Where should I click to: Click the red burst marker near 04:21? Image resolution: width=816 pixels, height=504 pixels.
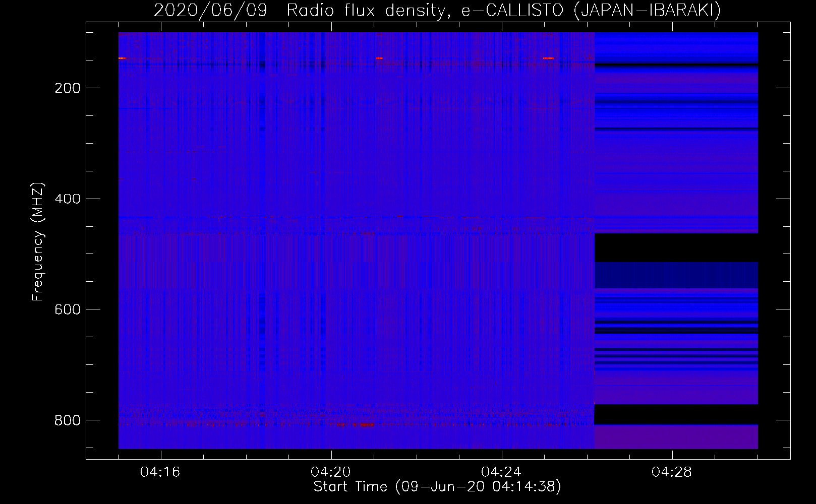[379, 58]
